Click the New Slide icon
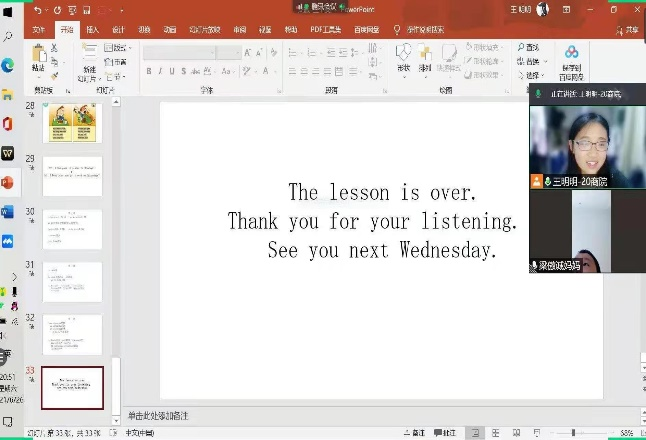Viewport: 646px width, 440px height. click(x=89, y=54)
